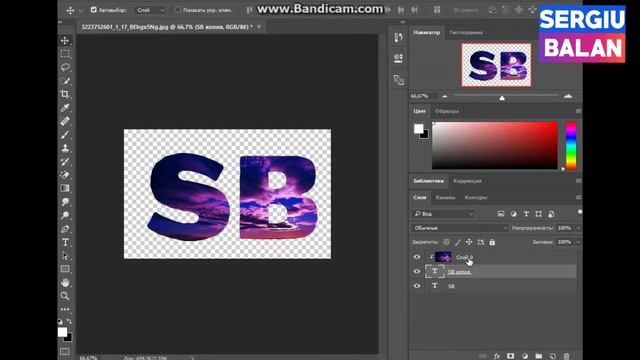Turn the layer filtering switch on or off
The image size is (640, 360).
pos(580,212)
